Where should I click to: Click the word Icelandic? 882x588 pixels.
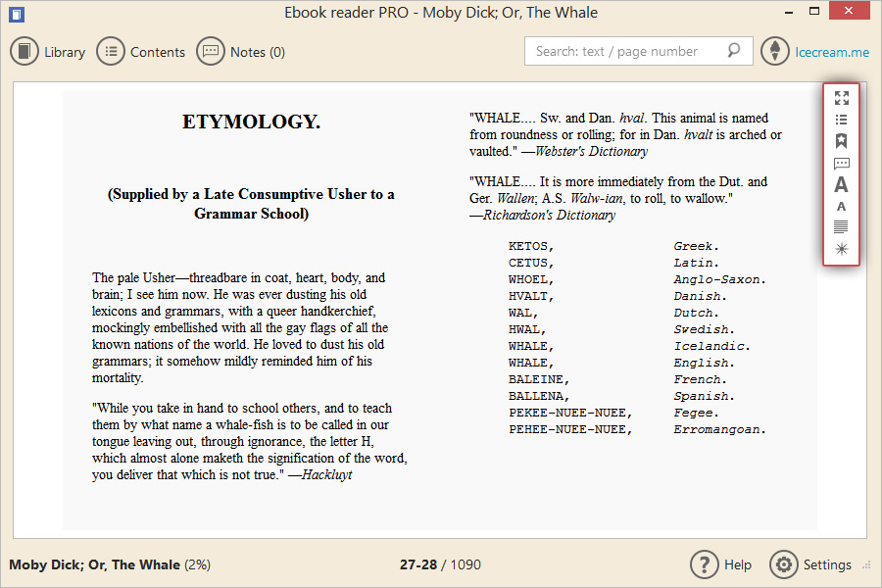pyautogui.click(x=711, y=346)
